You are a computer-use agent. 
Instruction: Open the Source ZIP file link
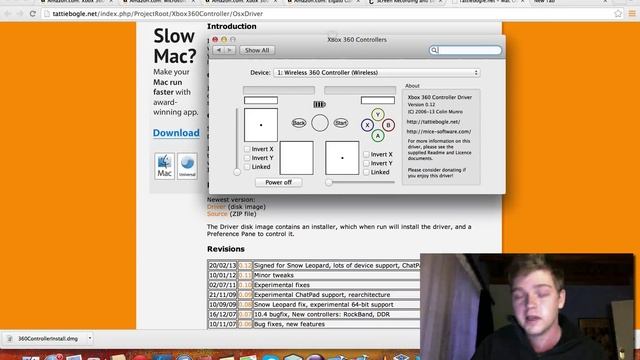217,214
